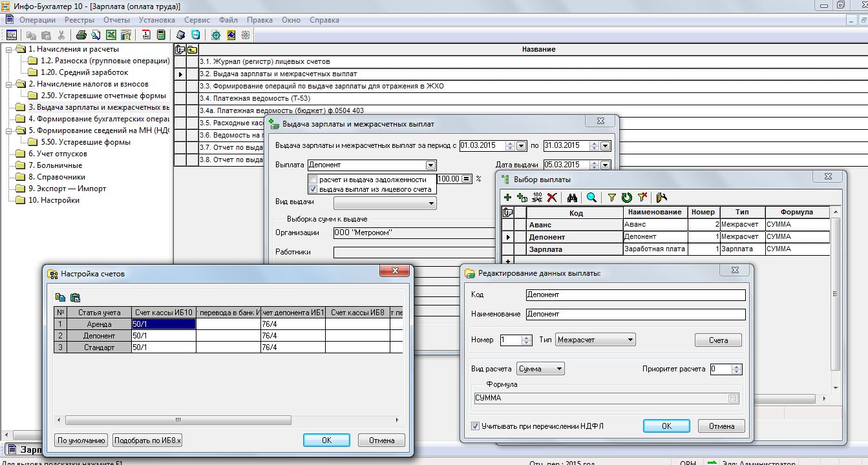Image resolution: width=868 pixels, height=465 pixels.
Task: Uncheck 'выдача выплат из лицевого счета'
Action: point(313,189)
